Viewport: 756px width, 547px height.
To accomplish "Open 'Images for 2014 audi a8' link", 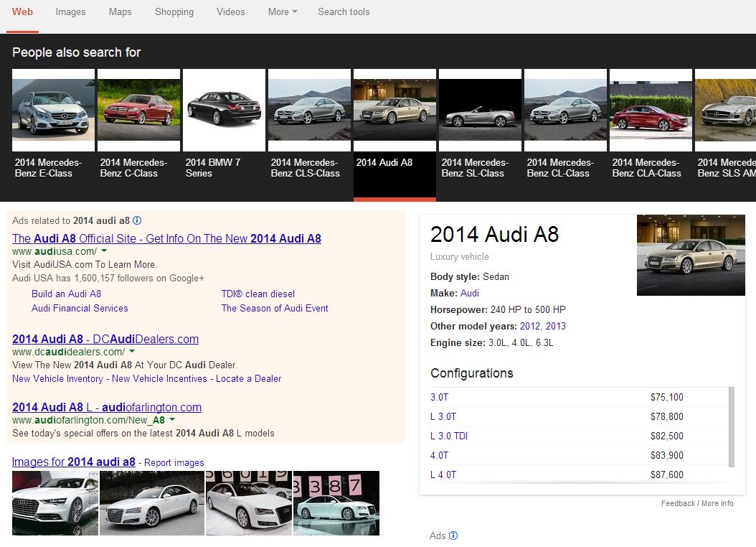I will 73,462.
